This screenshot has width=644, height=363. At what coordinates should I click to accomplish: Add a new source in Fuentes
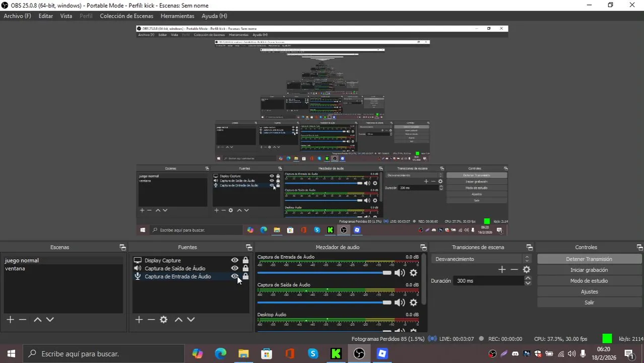tap(139, 320)
